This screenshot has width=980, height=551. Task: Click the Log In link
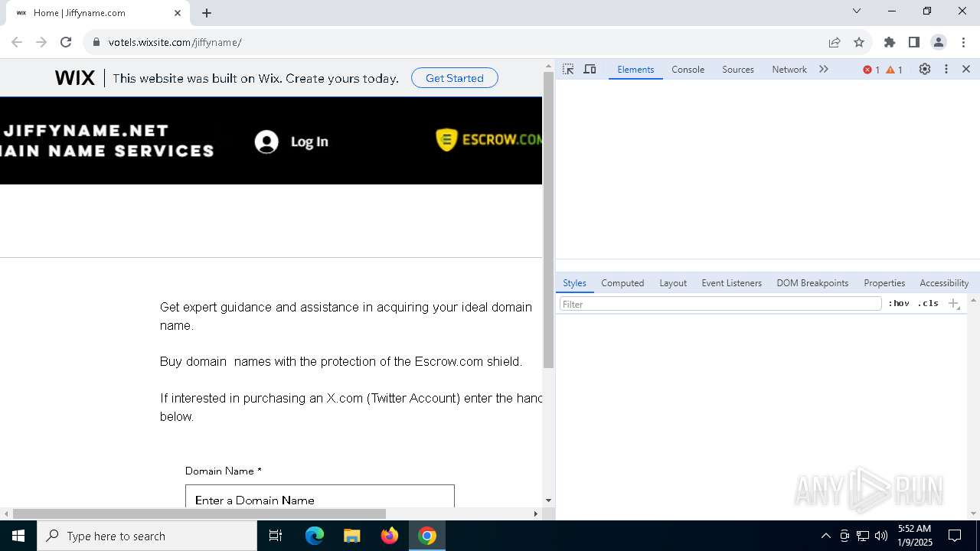click(309, 142)
